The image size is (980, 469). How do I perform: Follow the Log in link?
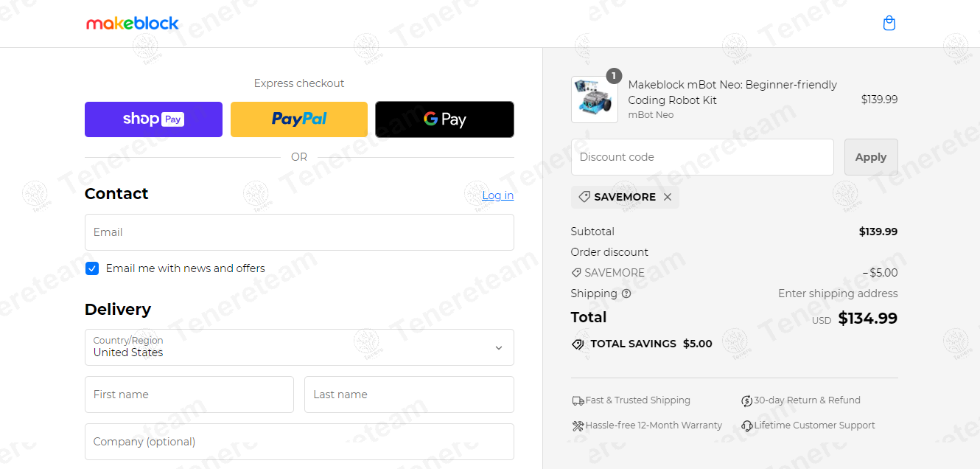[x=497, y=195]
